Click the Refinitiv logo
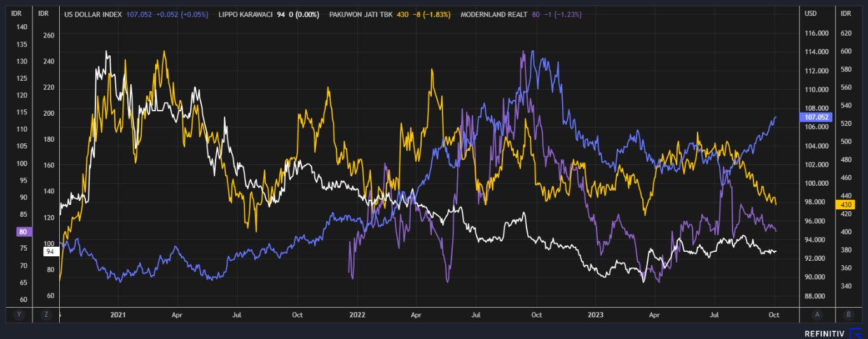This screenshot has width=868, height=339. click(x=834, y=333)
